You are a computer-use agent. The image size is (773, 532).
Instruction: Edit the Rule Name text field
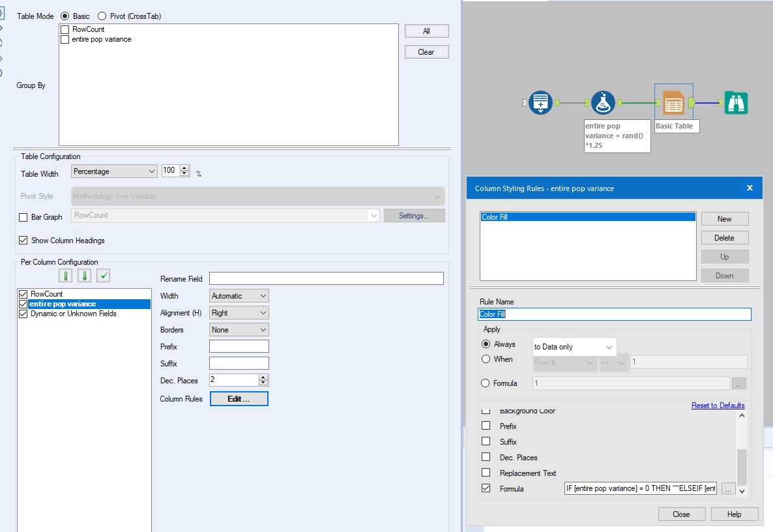click(x=614, y=314)
